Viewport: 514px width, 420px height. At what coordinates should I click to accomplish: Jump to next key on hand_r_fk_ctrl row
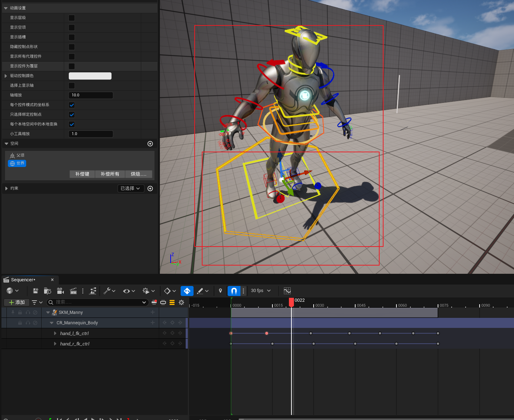(180, 344)
